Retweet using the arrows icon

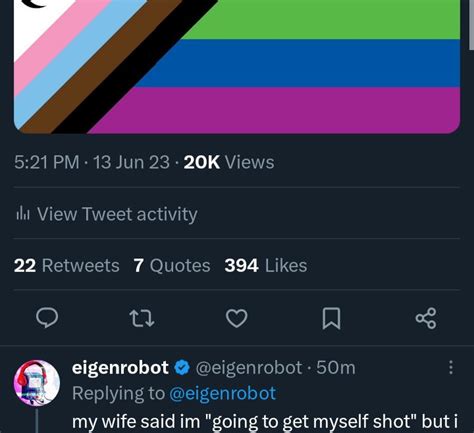click(x=142, y=318)
